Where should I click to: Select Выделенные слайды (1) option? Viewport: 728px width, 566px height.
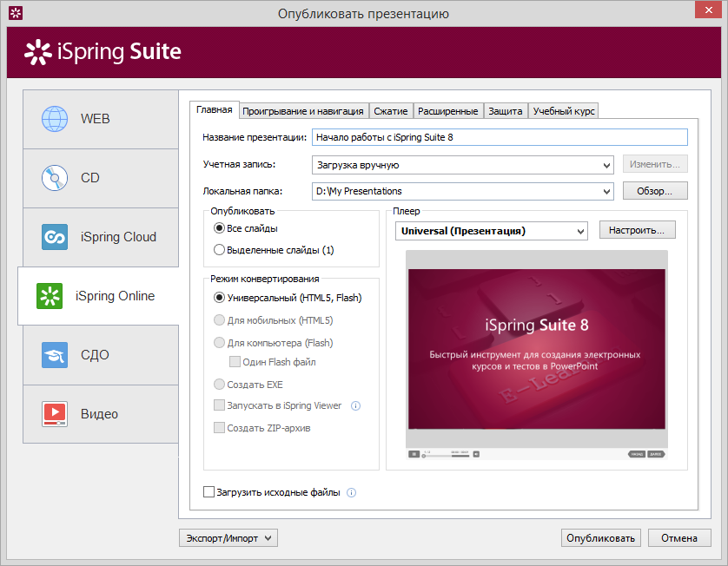[x=219, y=250]
